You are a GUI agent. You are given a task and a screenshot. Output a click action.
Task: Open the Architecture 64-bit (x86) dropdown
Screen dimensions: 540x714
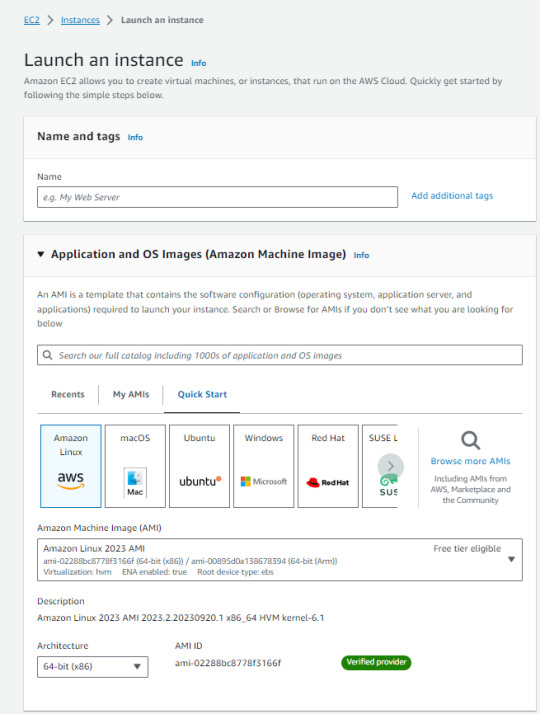[x=92, y=666]
